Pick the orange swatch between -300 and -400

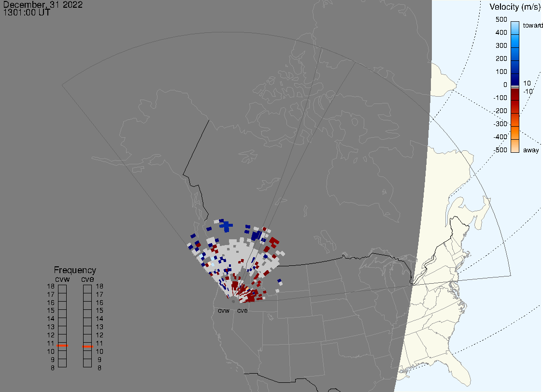coord(515,133)
